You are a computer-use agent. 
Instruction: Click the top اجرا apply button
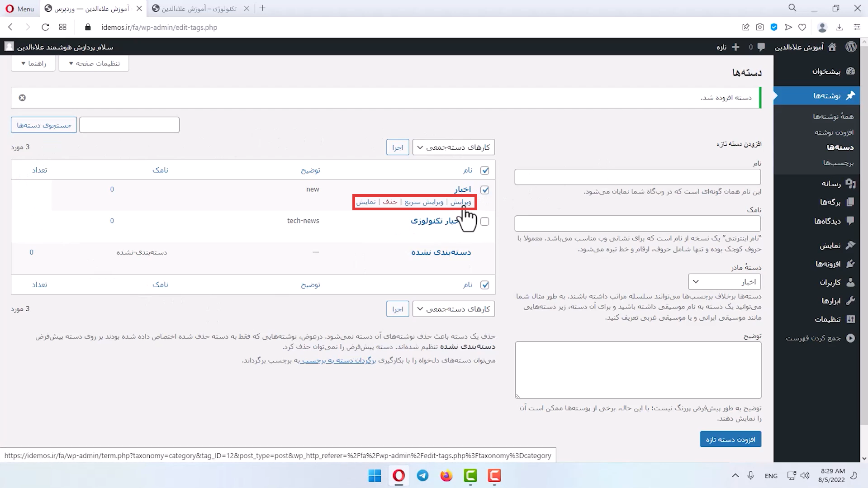click(x=398, y=147)
